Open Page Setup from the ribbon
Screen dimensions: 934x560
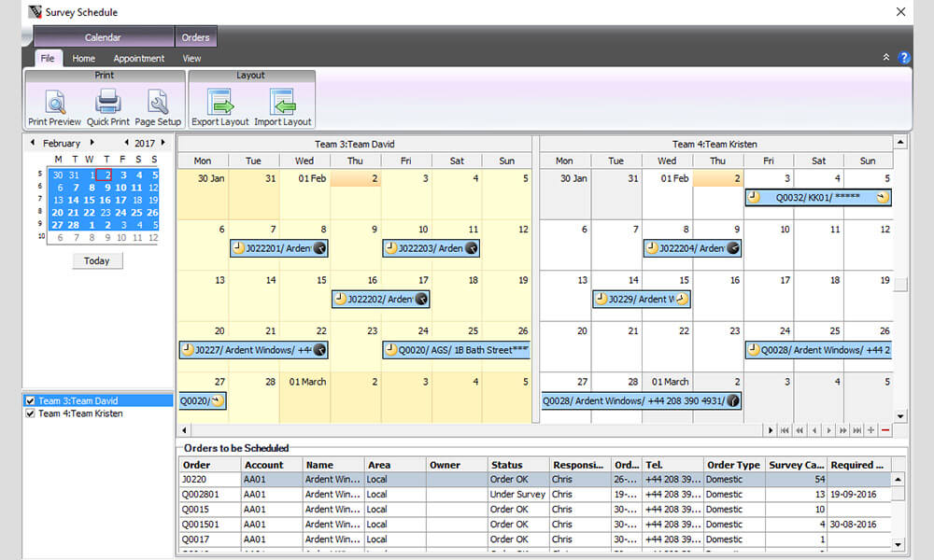[x=158, y=103]
